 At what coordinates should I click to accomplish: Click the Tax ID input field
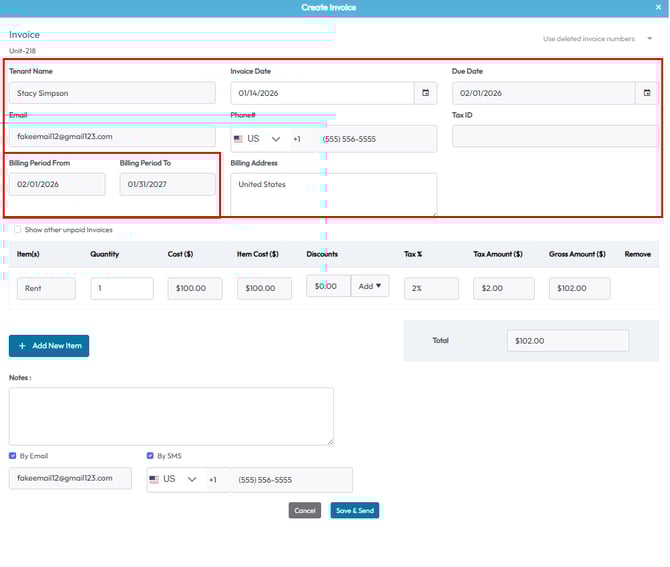pos(554,137)
